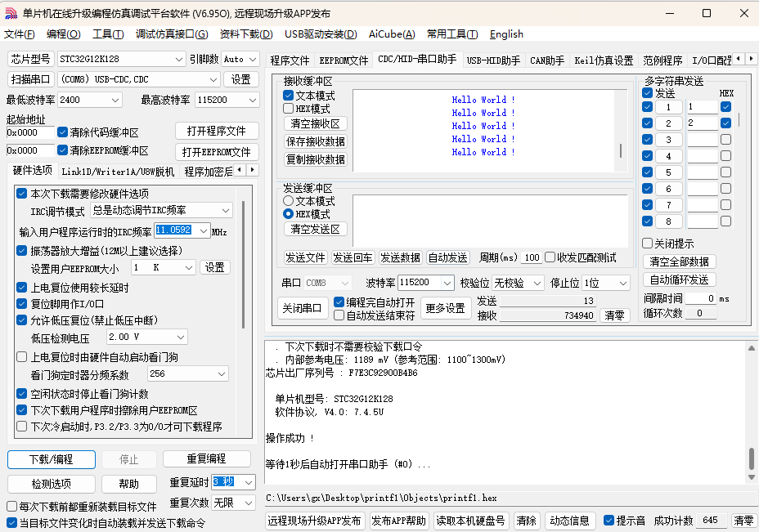This screenshot has height=532, width=759.
Task: Click the 发送数据 button
Action: pyautogui.click(x=400, y=257)
